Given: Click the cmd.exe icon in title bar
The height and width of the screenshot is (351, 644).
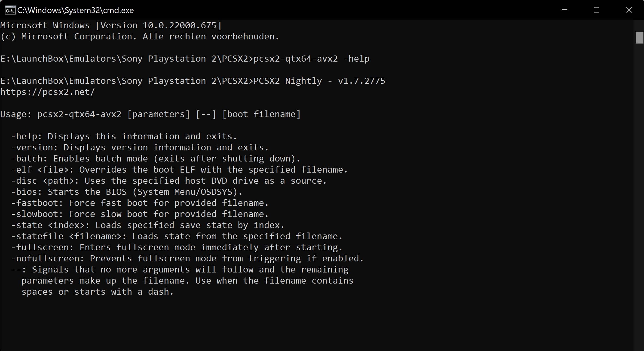Looking at the screenshot, I should pos(10,10).
